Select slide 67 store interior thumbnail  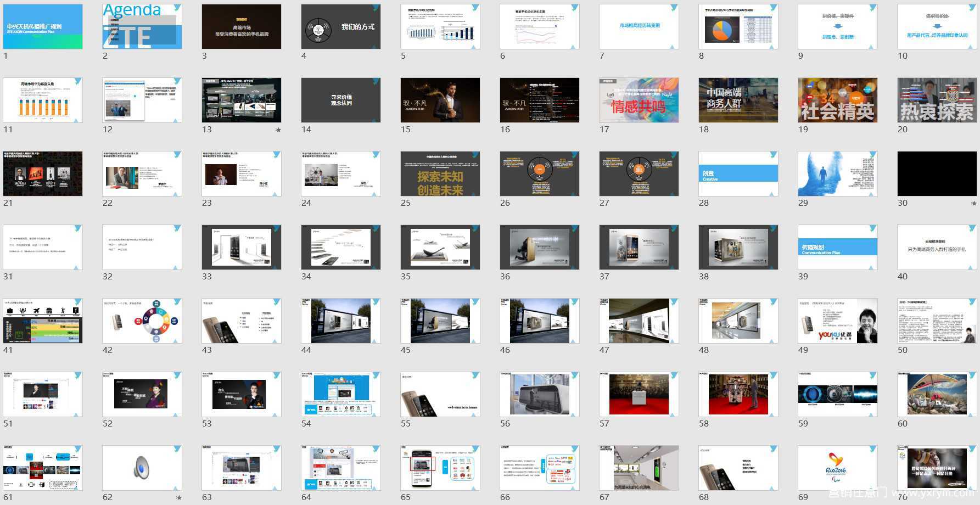click(x=639, y=468)
